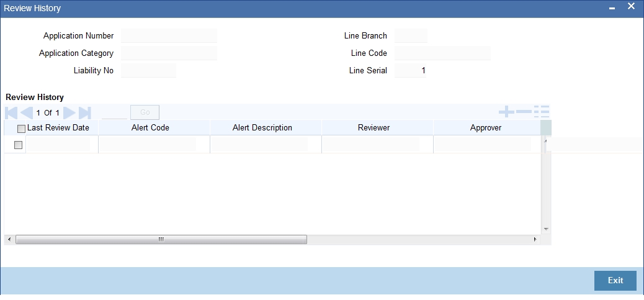644x300 pixels.
Task: Click the Approver column header
Action: pos(486,128)
